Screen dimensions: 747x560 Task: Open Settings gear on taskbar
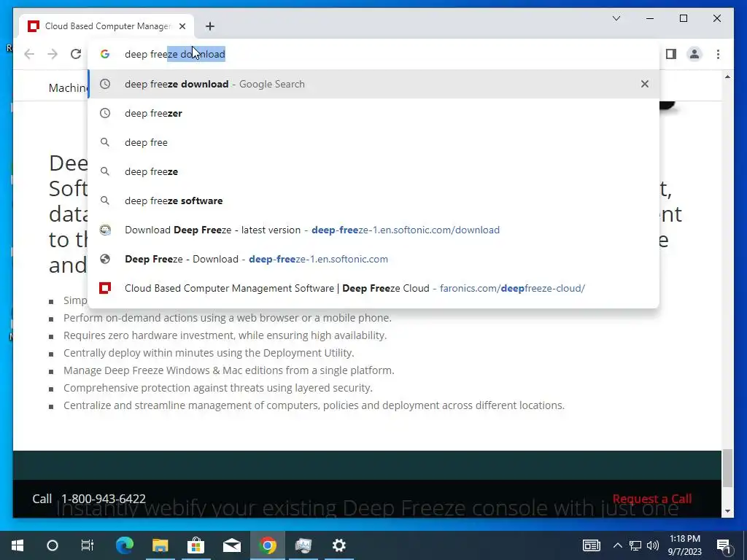coord(338,545)
